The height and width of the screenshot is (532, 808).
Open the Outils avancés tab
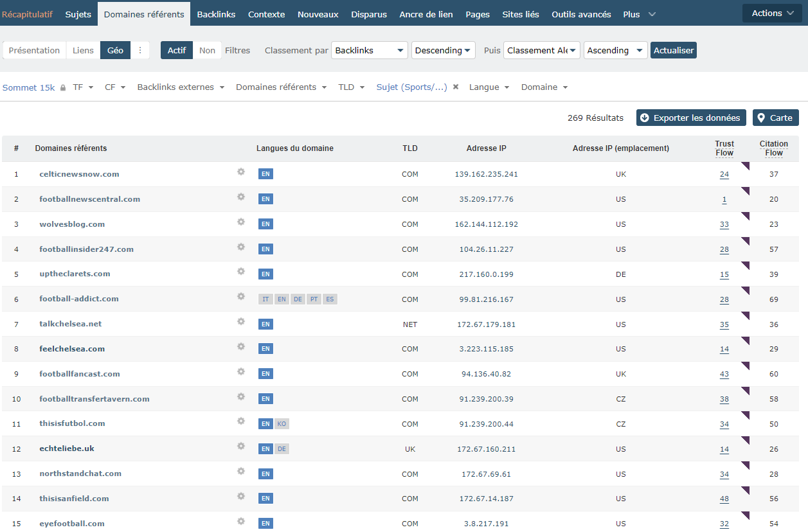(581, 14)
